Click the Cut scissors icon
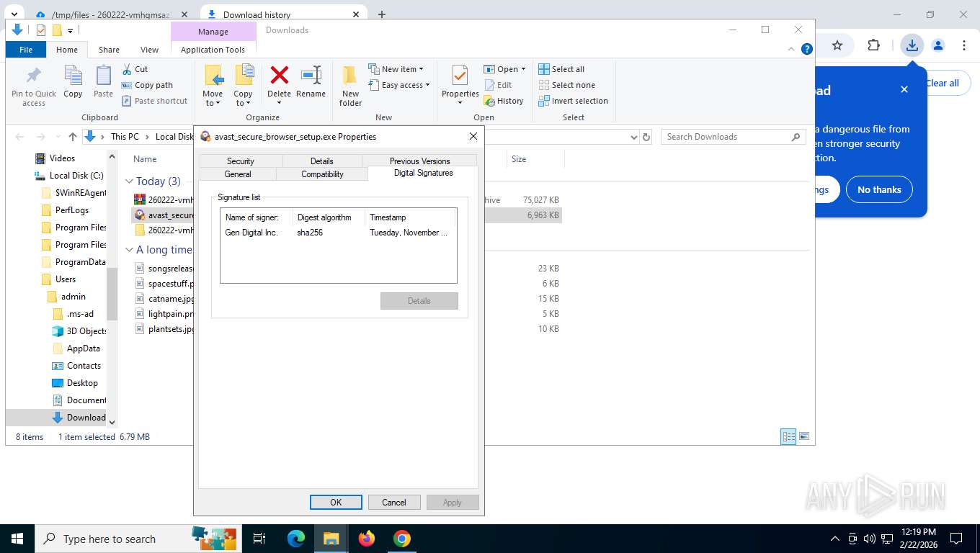 coord(127,69)
